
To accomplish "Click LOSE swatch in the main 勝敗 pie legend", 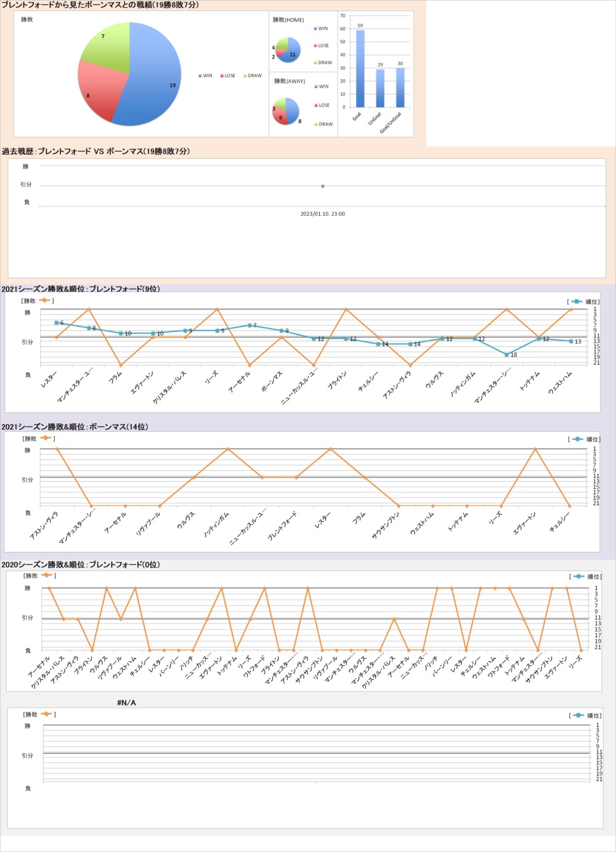I will point(222,76).
